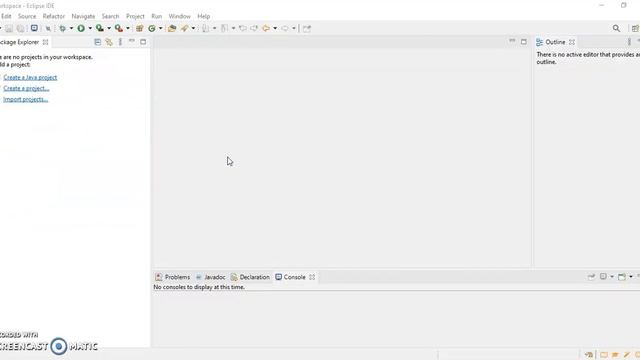This screenshot has width=640, height=360.
Task: Click the Save All toolbar icon
Action: click(21, 28)
